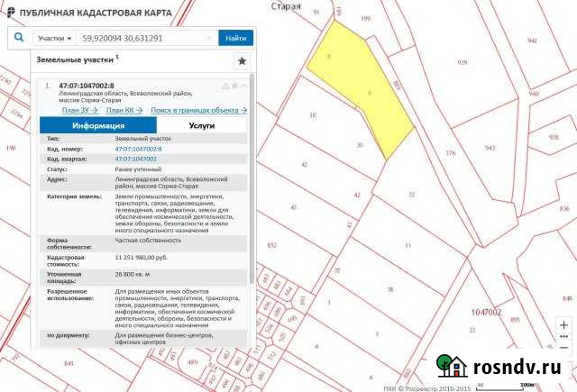Open cadastral number link 47:07:1047002:8
Image resolution: width=577 pixels, height=392 pixels.
tap(139, 149)
